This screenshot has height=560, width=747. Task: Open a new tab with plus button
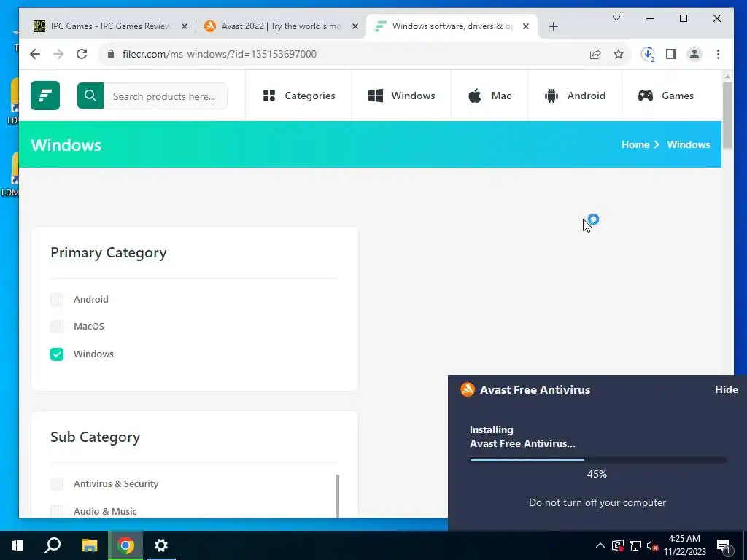point(553,27)
